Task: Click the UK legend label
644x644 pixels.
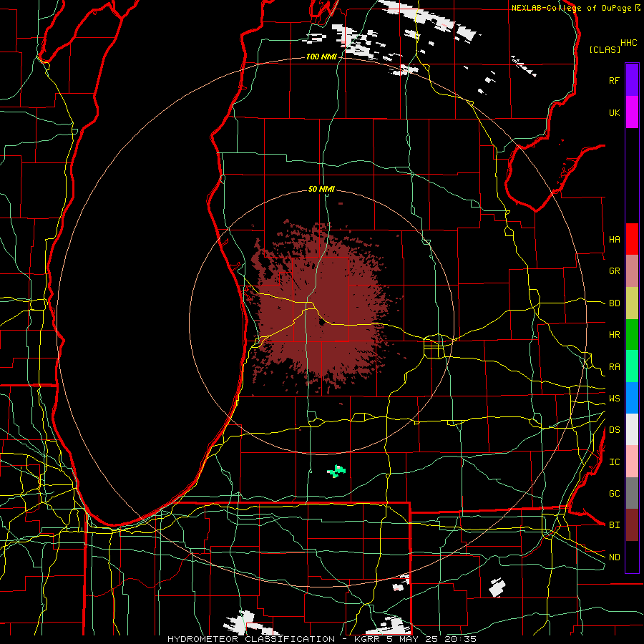Action: point(614,112)
